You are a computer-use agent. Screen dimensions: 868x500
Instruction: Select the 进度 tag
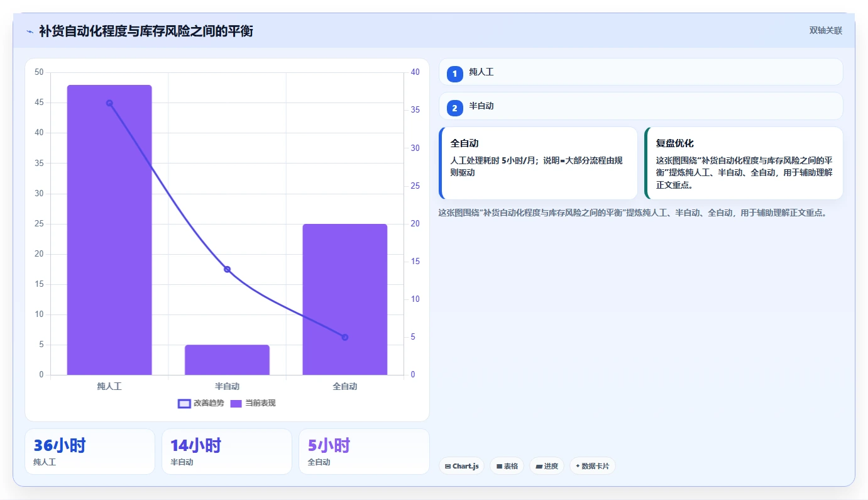[547, 466]
